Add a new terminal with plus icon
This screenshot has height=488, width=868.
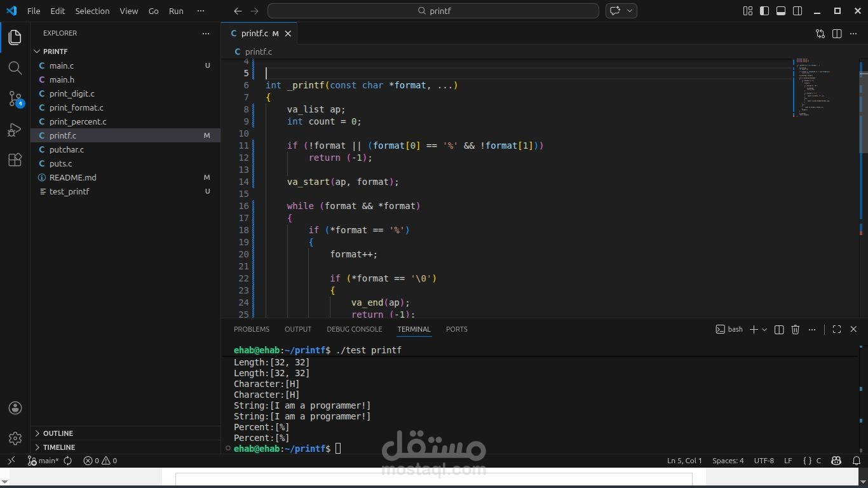754,329
